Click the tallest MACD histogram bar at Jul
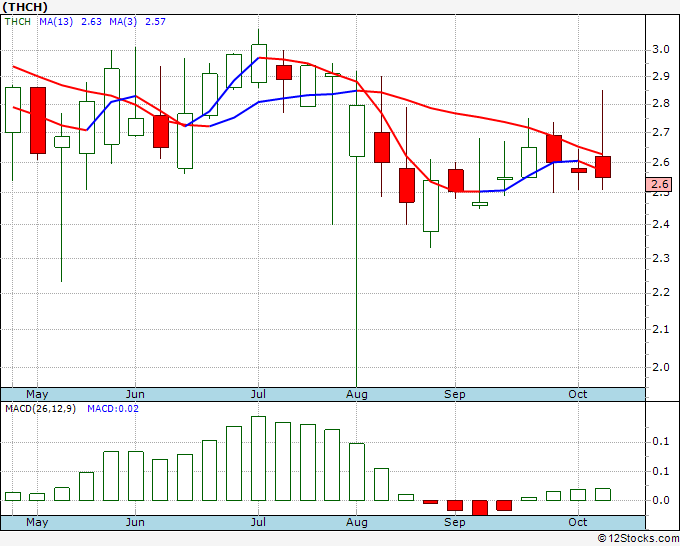This screenshot has height=546, width=680. (x=258, y=458)
